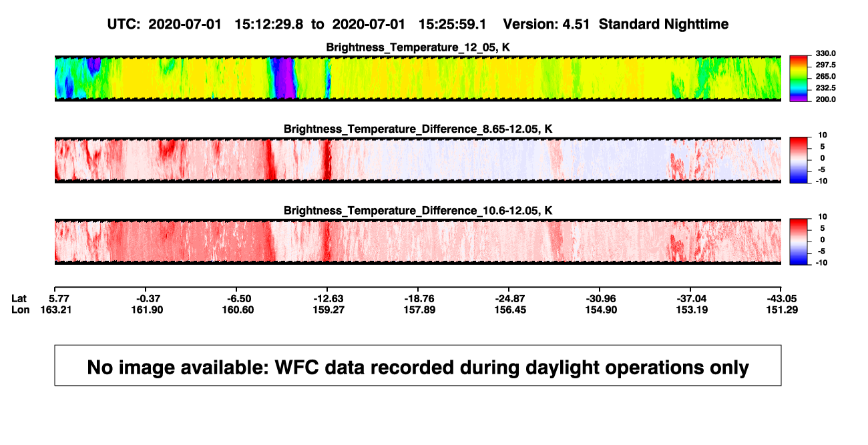Click the longitude value 156.45
The image size is (868, 445).
click(511, 310)
